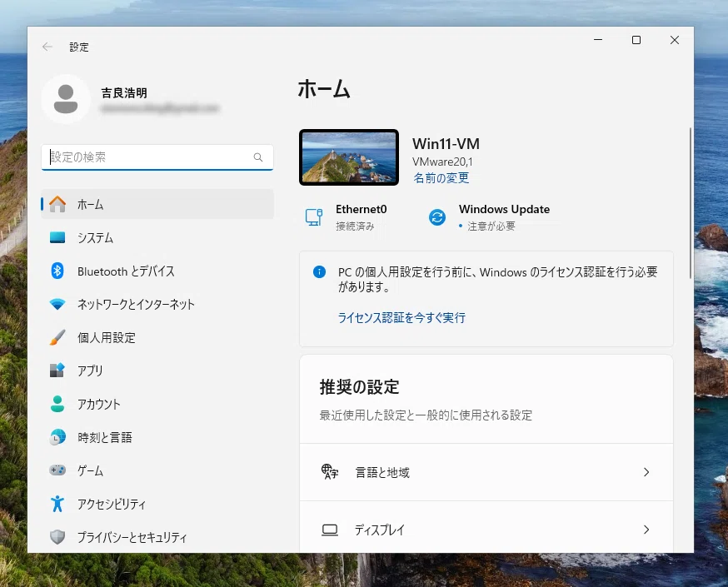
Task: Open ディスプレイ settings row
Action: click(486, 527)
